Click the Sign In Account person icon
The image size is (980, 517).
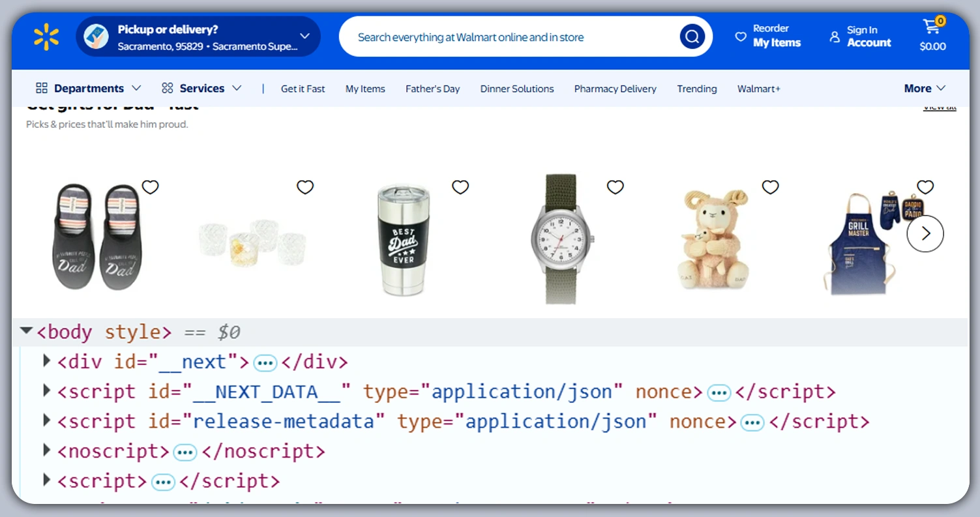tap(835, 37)
